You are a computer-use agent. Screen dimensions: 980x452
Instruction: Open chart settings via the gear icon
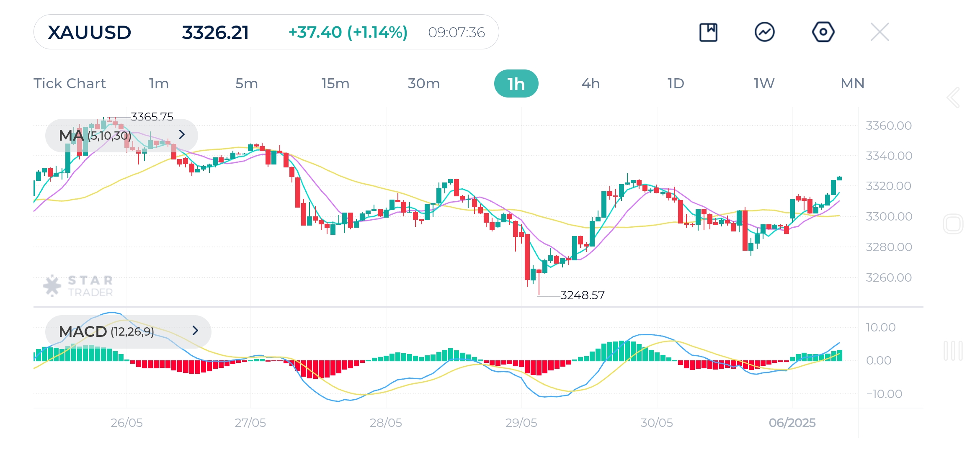pos(823,31)
